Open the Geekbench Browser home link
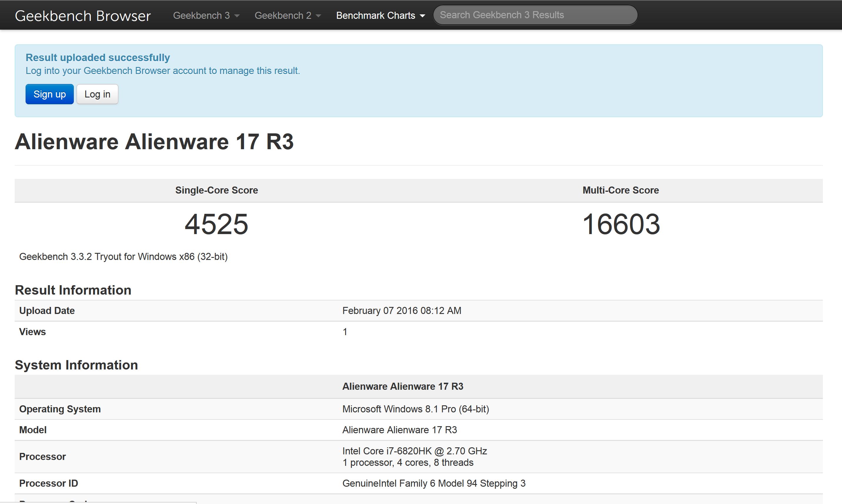This screenshot has height=504, width=842. 83,16
